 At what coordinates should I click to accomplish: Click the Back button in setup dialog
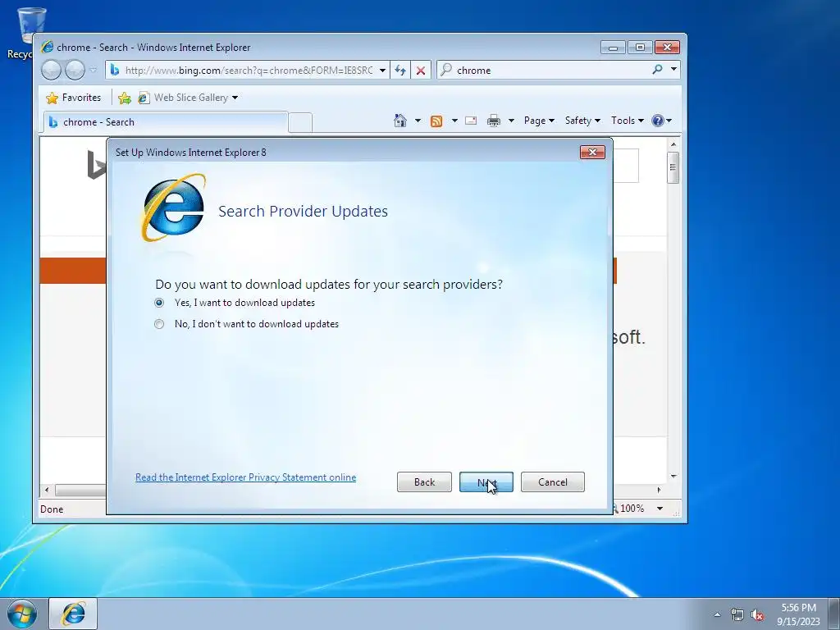(x=424, y=482)
